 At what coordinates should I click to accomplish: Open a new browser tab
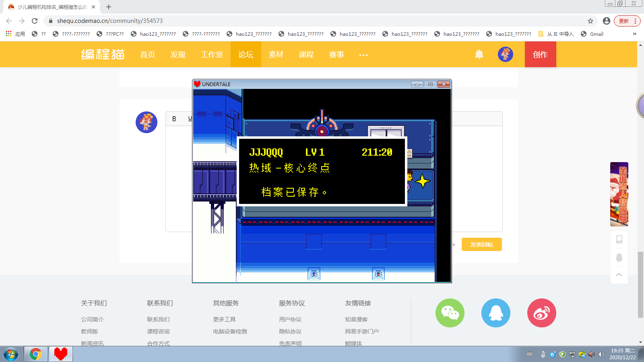coord(109,7)
